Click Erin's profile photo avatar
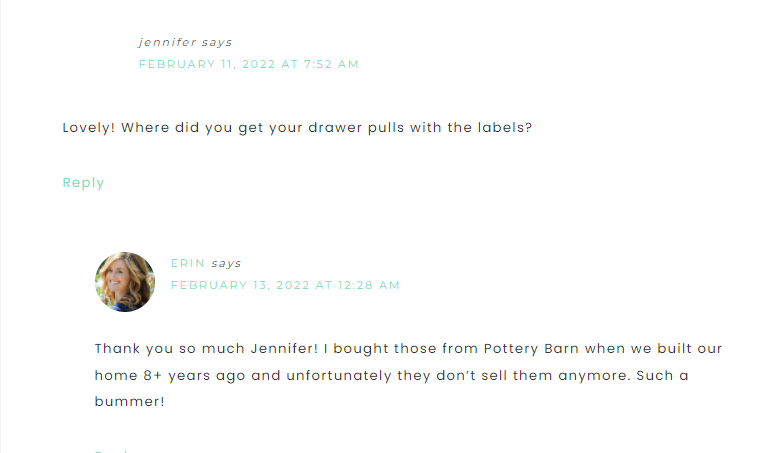Viewport: 782px width, 453px height. point(125,282)
